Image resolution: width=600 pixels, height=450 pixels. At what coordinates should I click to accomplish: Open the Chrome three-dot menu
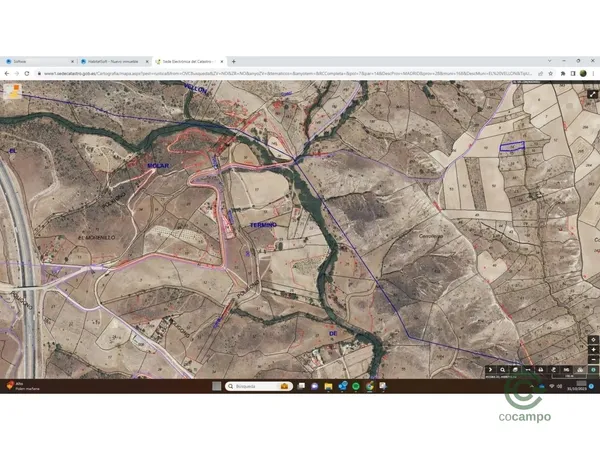click(593, 73)
